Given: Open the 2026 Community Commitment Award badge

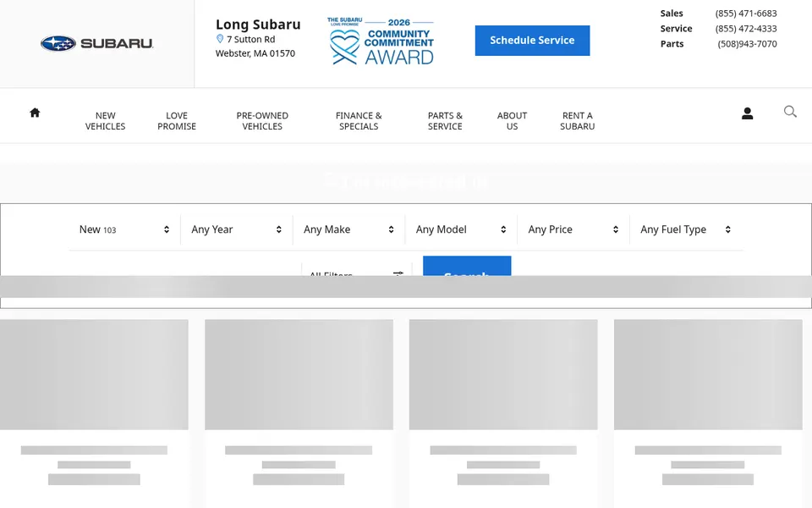Looking at the screenshot, I should [381, 41].
